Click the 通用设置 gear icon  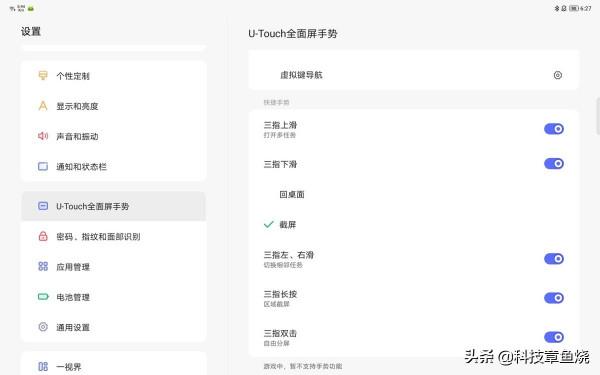tap(43, 327)
